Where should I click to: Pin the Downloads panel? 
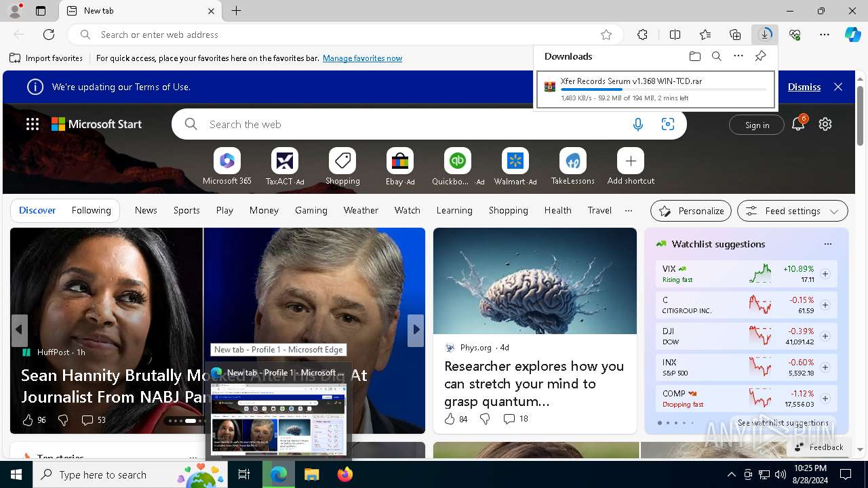point(760,56)
